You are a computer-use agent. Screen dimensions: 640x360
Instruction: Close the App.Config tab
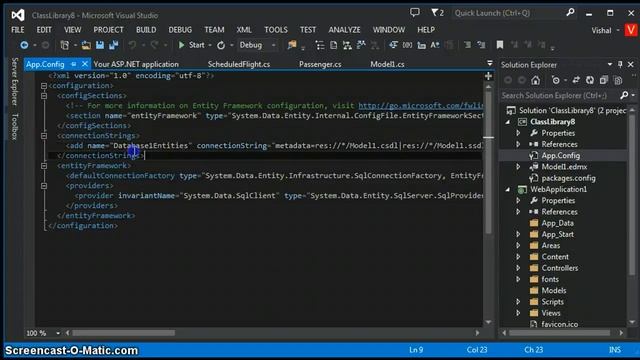point(84,64)
